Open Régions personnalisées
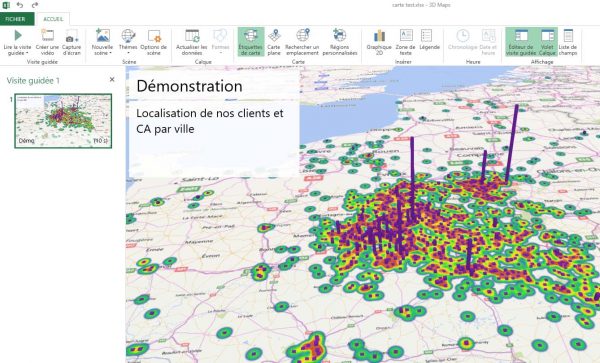The height and width of the screenshot is (363, 600). click(x=339, y=42)
